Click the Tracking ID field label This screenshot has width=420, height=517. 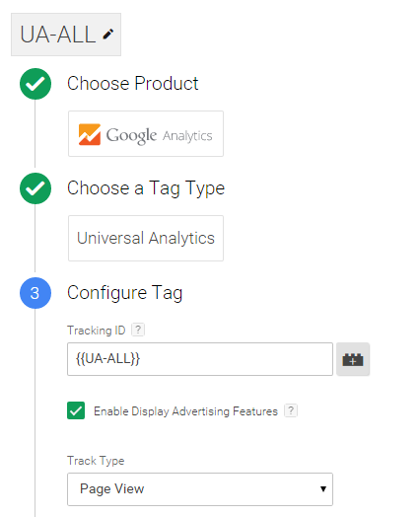[97, 331]
